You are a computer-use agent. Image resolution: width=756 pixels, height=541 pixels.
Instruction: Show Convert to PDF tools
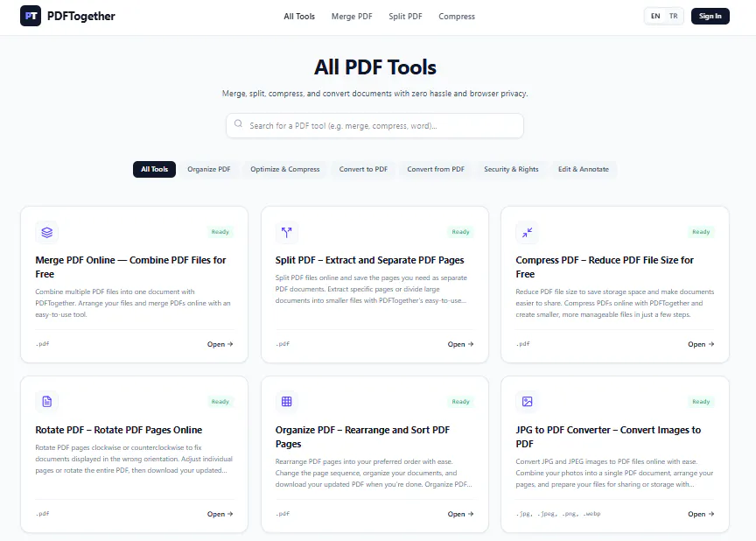[x=363, y=169]
